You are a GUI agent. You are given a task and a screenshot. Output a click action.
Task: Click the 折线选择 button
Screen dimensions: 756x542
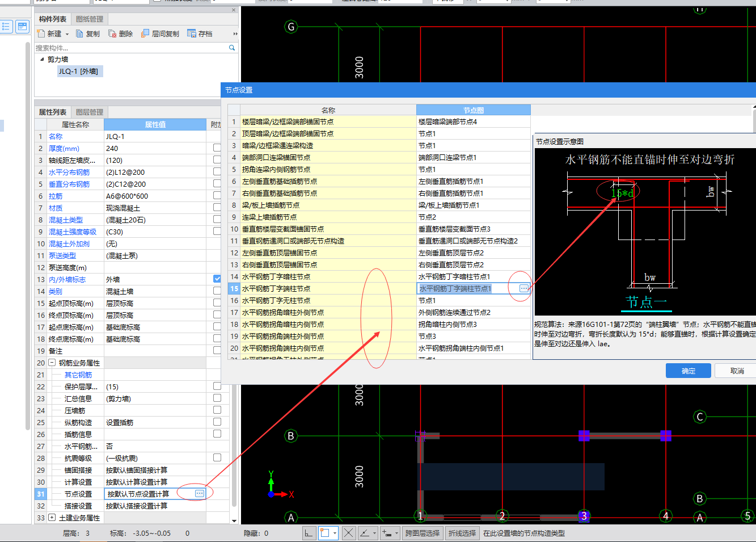point(462,533)
